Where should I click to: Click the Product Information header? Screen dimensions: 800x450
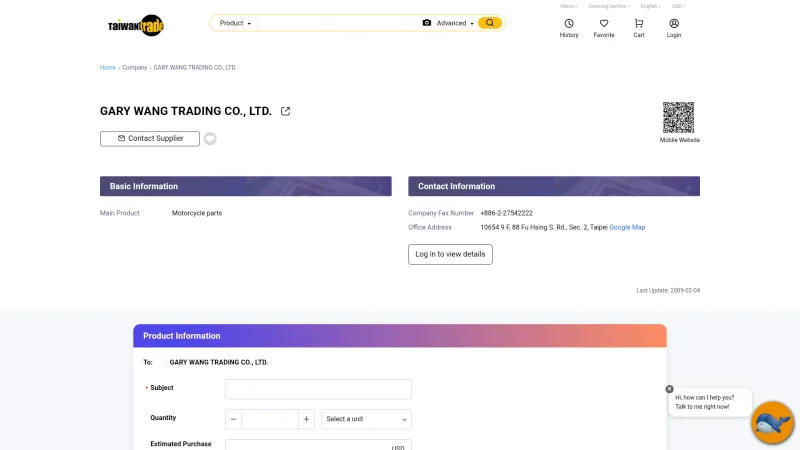pyautogui.click(x=399, y=336)
